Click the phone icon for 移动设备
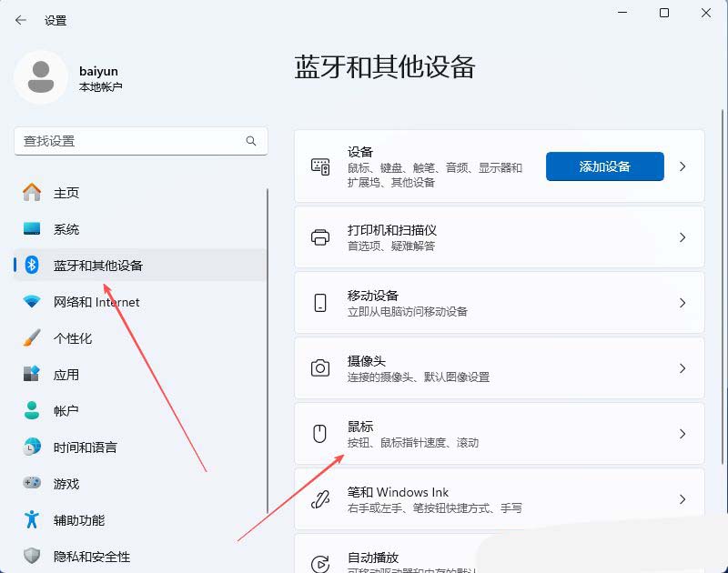This screenshot has width=728, height=573. pos(320,303)
